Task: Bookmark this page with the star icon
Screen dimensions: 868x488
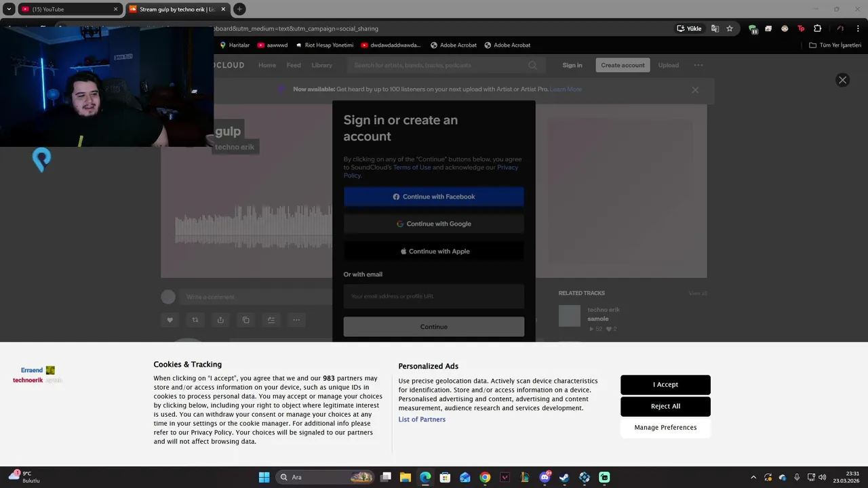Action: click(x=730, y=28)
